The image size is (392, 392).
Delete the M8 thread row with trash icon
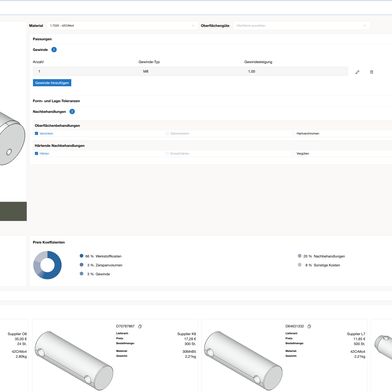point(371,72)
